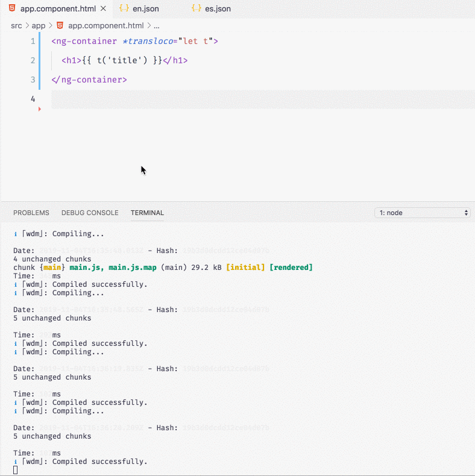Open the '1: node' terminal selector dropdown
The width and height of the screenshot is (475, 476).
pyautogui.click(x=422, y=213)
